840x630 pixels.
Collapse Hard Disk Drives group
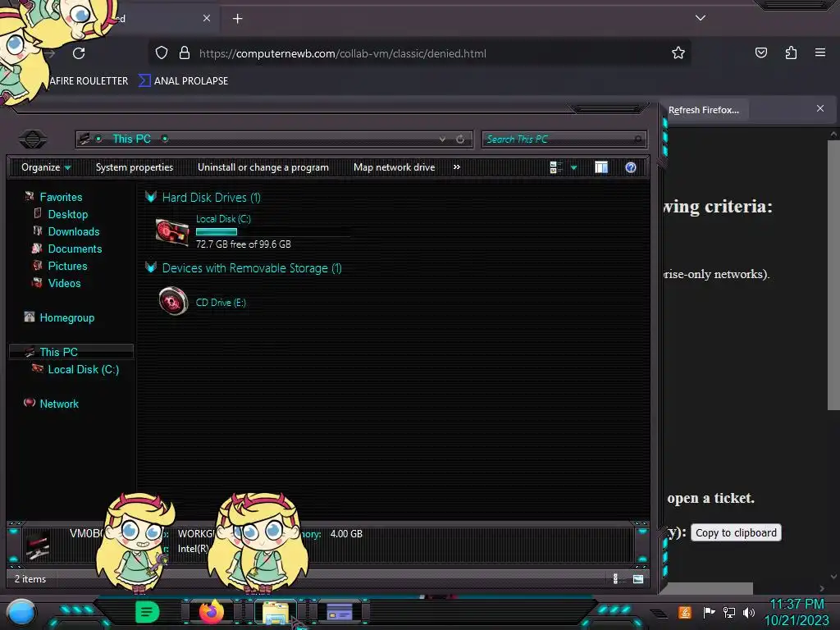(151, 197)
